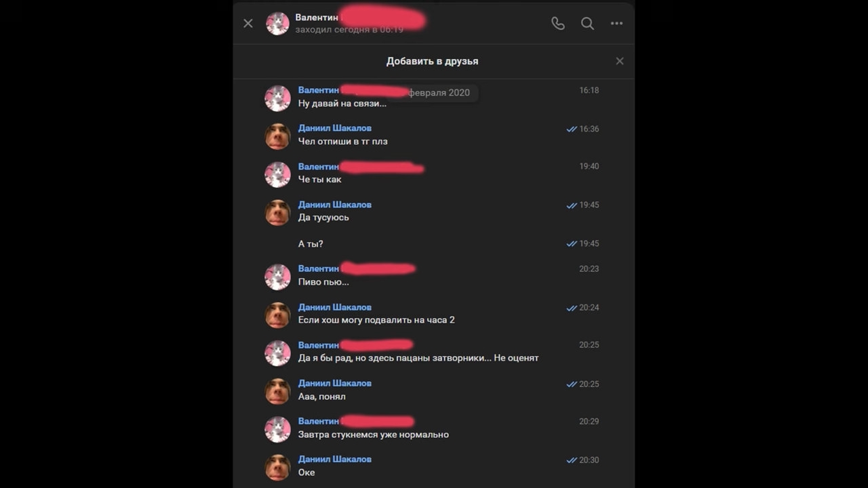Click Валентин's avatar next to 'Пиво пью...'
Viewport: 868px width, 488px height.
(277, 277)
